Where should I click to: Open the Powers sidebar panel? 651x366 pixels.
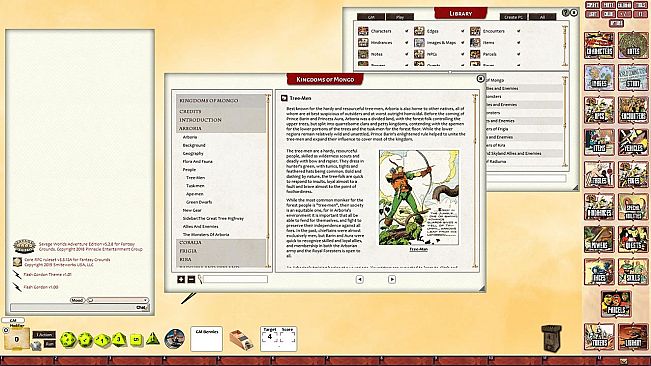[x=599, y=239]
